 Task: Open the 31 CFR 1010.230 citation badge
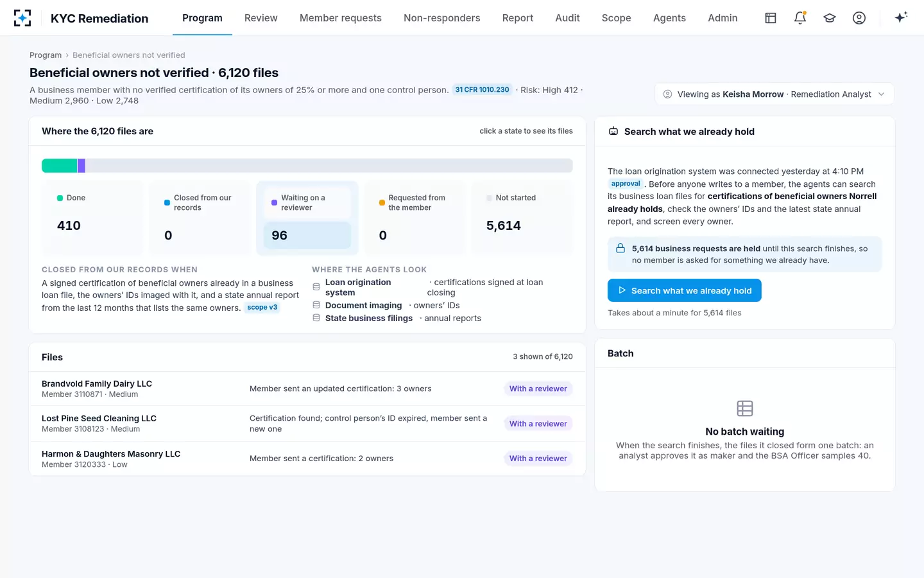482,90
